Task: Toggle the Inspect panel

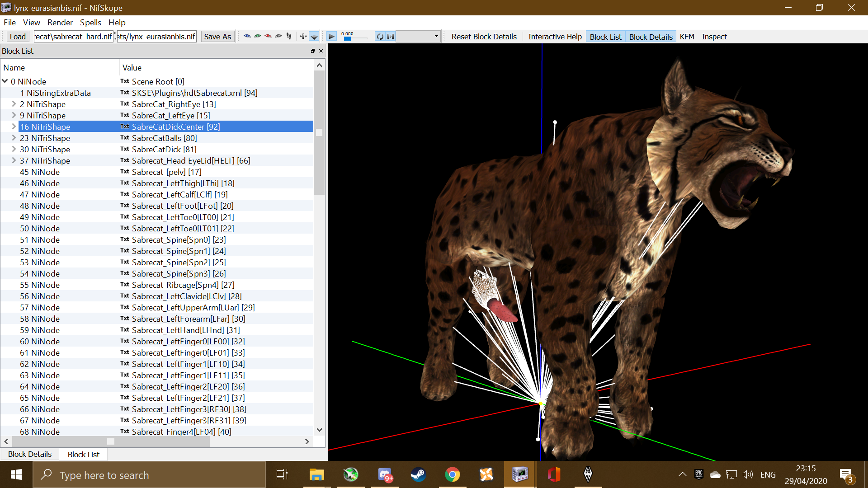Action: click(x=714, y=37)
